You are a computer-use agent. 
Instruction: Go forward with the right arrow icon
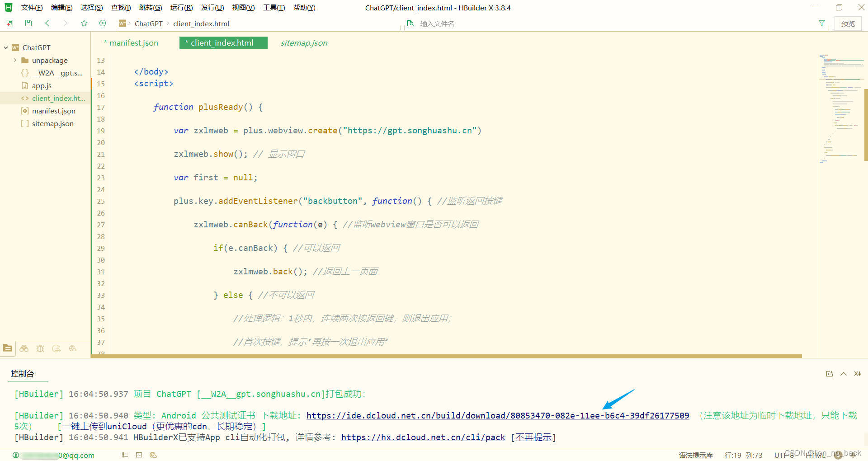(x=66, y=23)
